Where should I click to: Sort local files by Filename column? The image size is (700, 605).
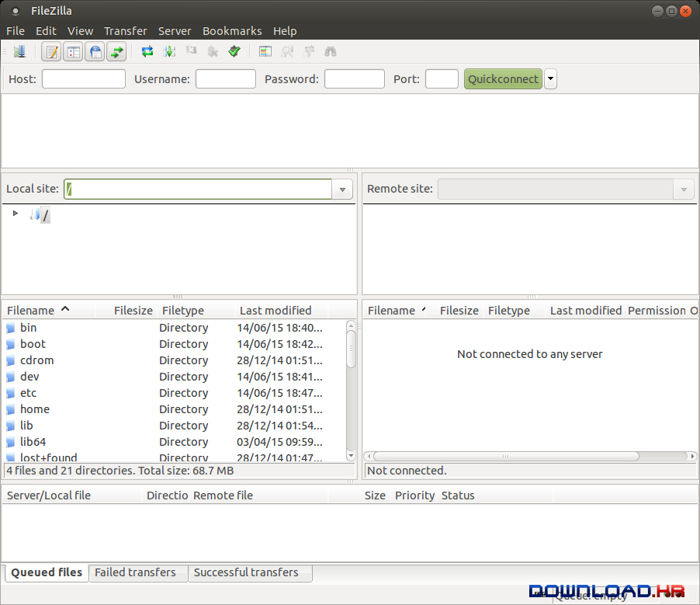[x=48, y=311]
